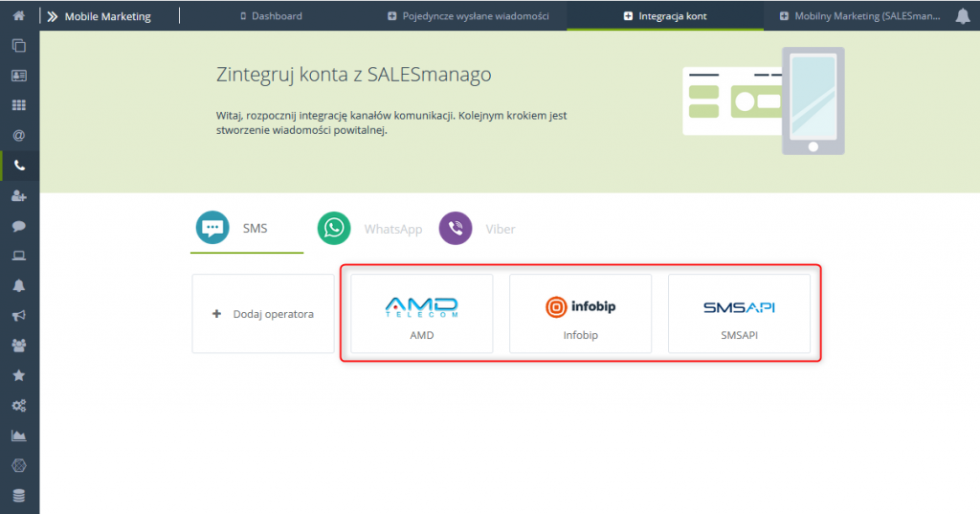Viewport: 980px width, 514px height.
Task: Click the Zintegruj konta z SALESmanago heading
Action: point(354,75)
